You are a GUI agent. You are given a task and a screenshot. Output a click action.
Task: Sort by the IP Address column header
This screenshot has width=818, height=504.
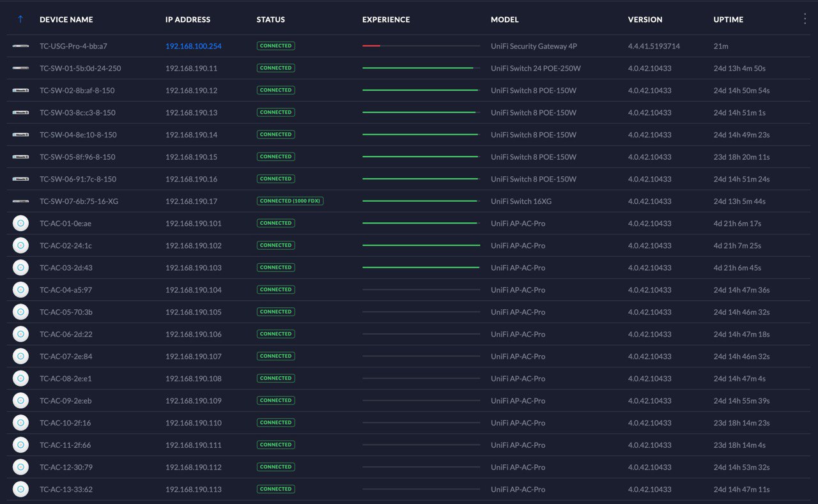point(188,20)
